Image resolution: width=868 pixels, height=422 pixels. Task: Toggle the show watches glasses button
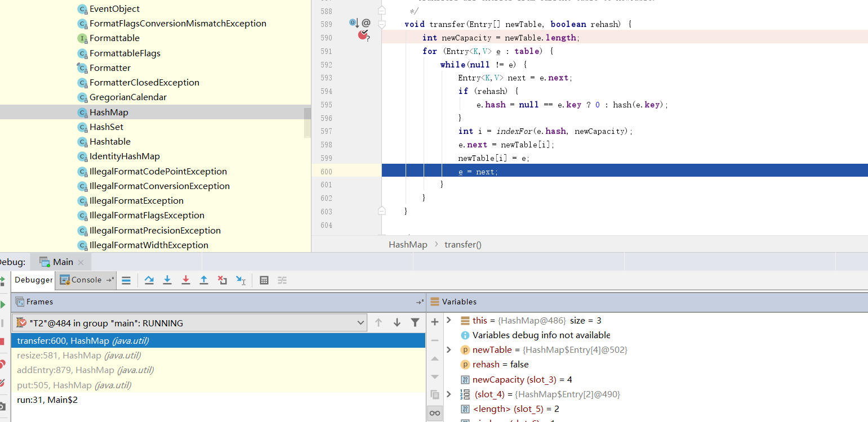point(434,414)
